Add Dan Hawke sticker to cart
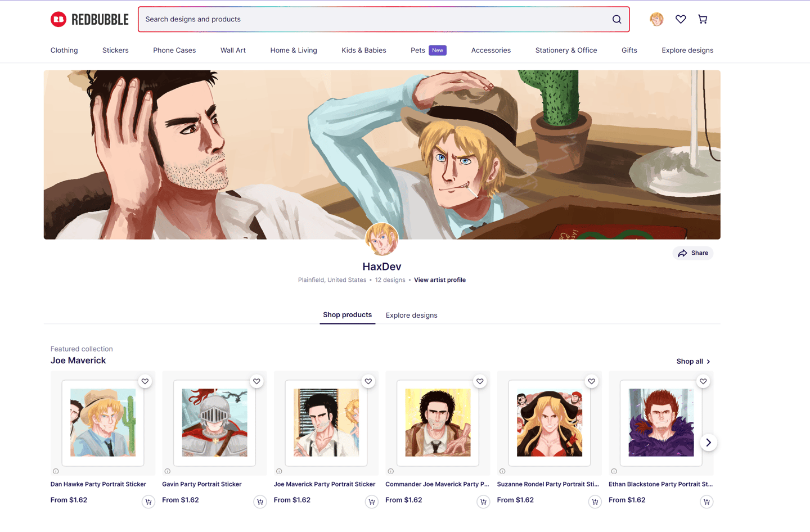 (x=148, y=502)
